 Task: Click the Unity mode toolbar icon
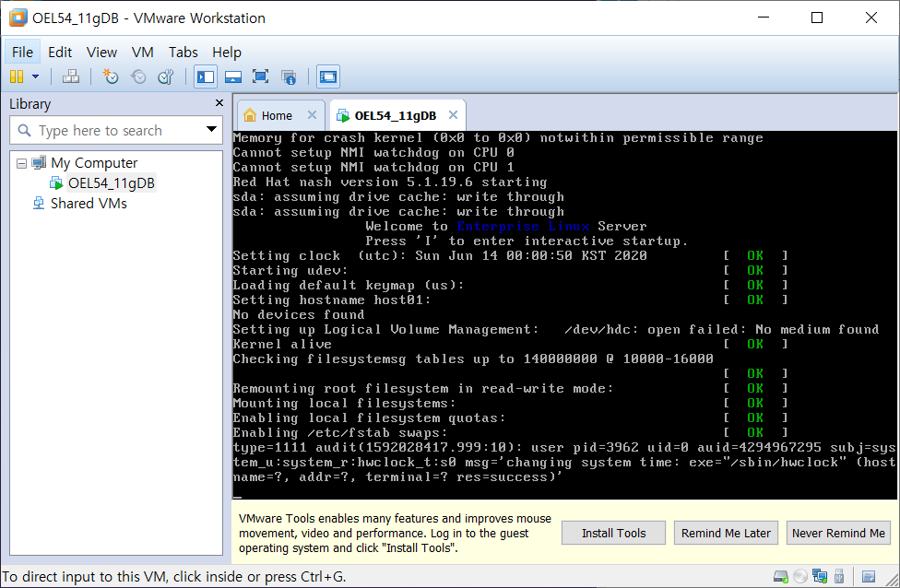coord(289,76)
